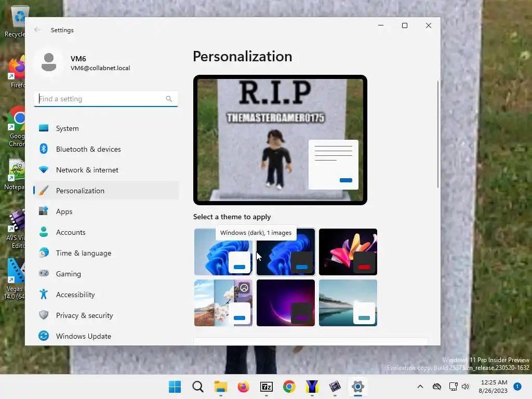Launch Firefox from the taskbar
This screenshot has width=532, height=399.
pos(243,387)
